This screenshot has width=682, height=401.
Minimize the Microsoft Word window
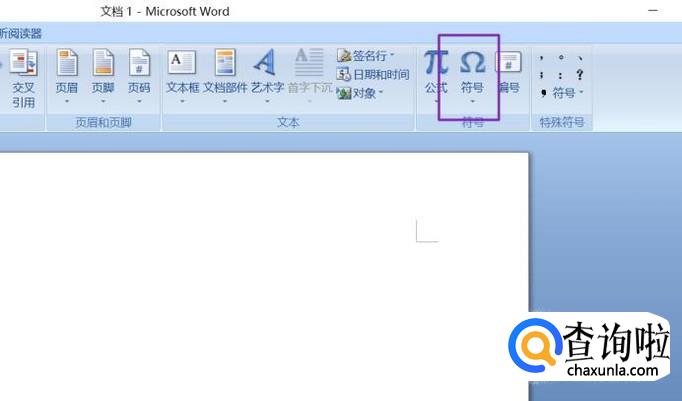point(653,10)
